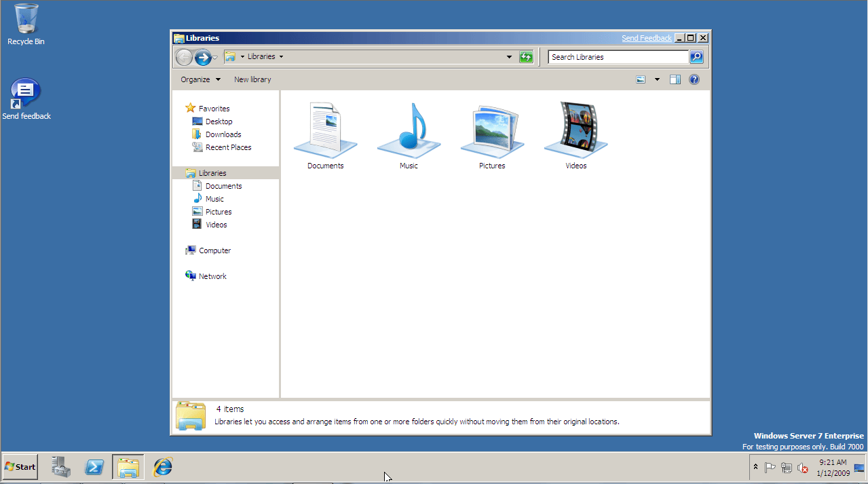
Task: Click Windows Explorer taskbar button
Action: 128,466
